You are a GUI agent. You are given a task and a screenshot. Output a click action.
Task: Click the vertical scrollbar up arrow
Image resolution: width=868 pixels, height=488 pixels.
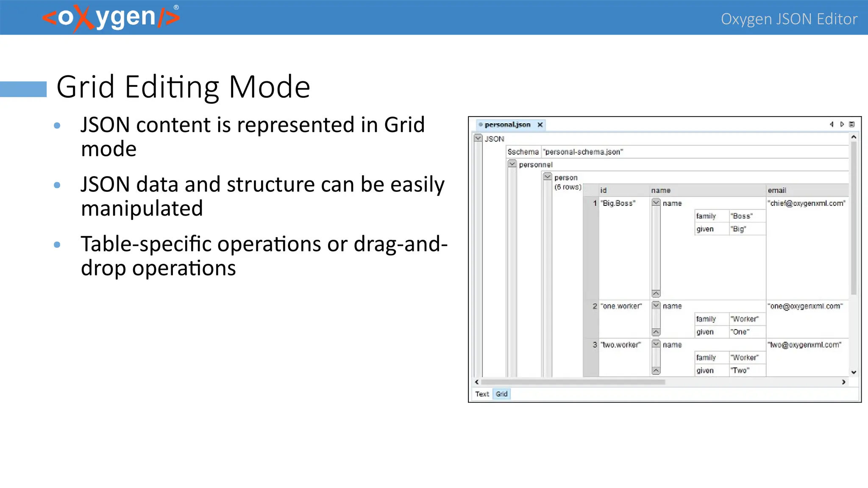pyautogui.click(x=854, y=137)
